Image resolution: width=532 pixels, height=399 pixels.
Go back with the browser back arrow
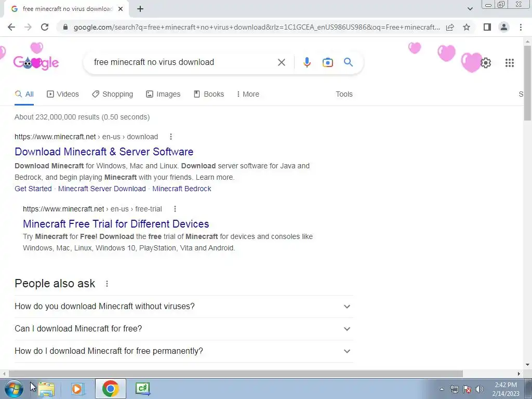coord(11,27)
